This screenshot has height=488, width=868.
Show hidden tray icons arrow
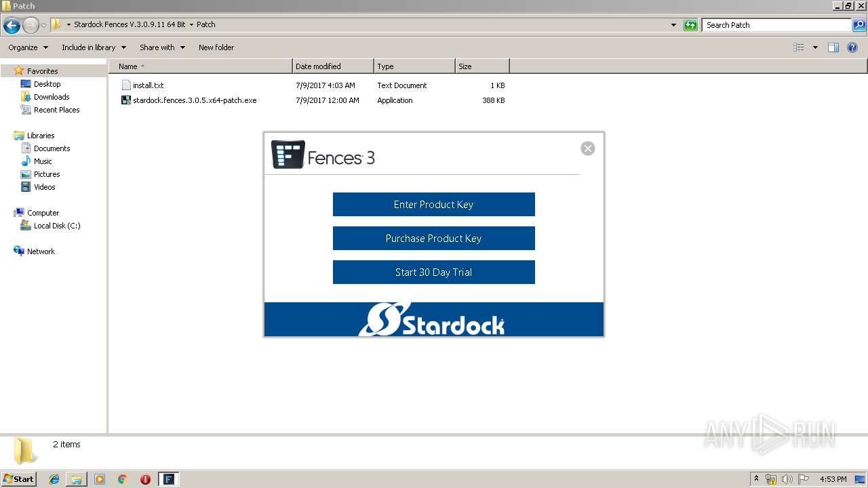pyautogui.click(x=756, y=479)
